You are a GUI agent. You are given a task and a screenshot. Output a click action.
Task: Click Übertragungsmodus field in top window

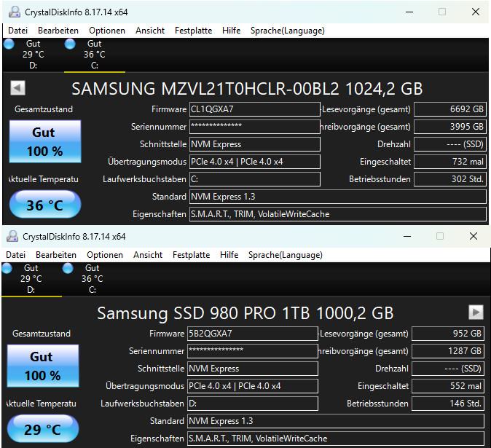coord(254,162)
